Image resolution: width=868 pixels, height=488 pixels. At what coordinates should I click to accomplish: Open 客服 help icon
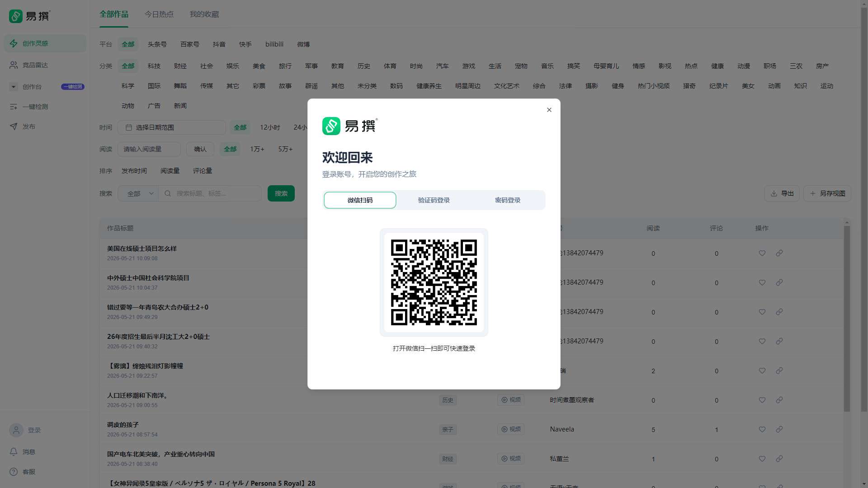tap(14, 472)
